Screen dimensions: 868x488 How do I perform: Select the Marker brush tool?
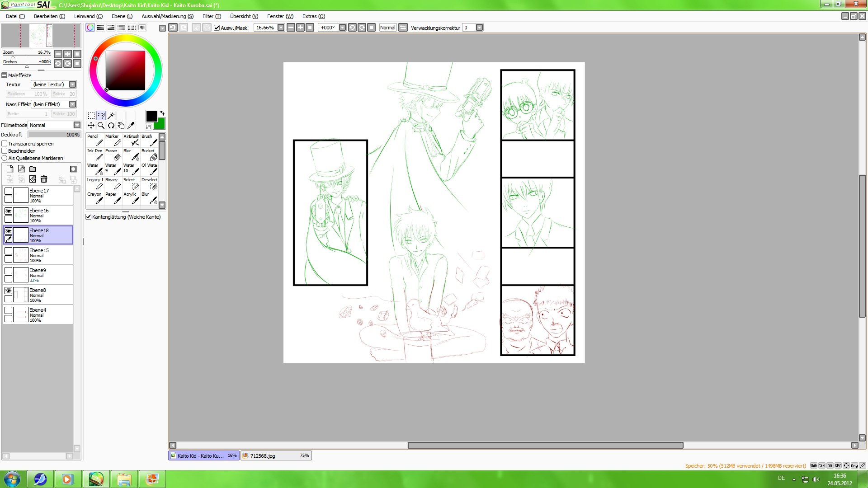tap(113, 140)
